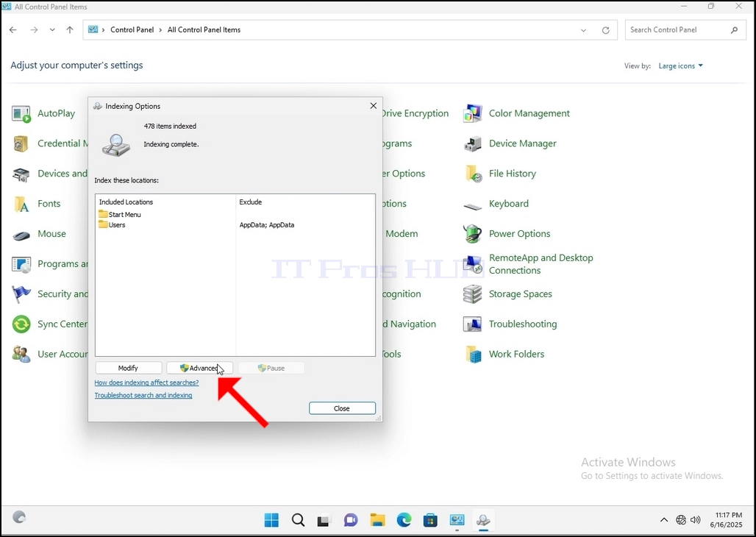Image resolution: width=756 pixels, height=537 pixels.
Task: Select Start Menu in Included Locations
Action: point(120,215)
